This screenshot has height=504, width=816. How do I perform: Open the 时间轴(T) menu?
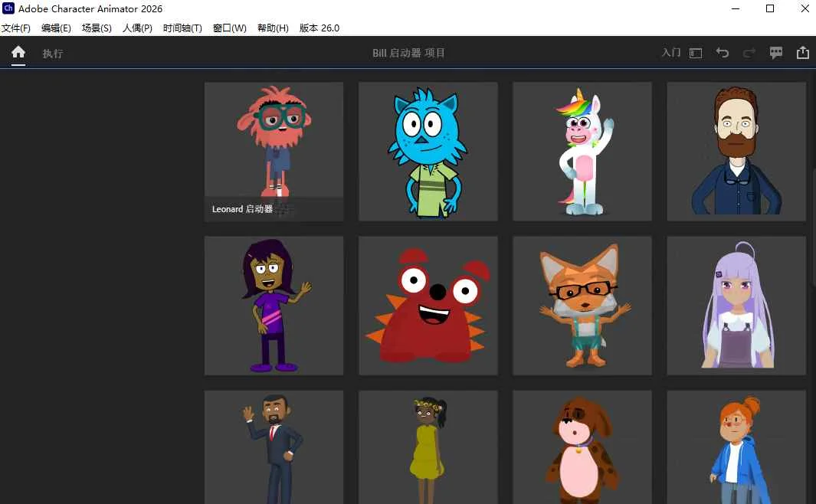pyautogui.click(x=182, y=28)
